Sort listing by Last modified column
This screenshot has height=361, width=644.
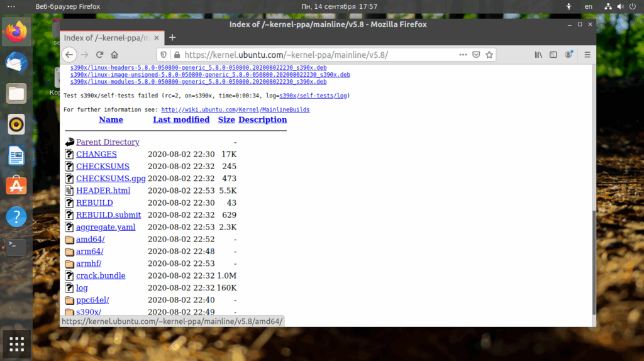pyautogui.click(x=181, y=119)
